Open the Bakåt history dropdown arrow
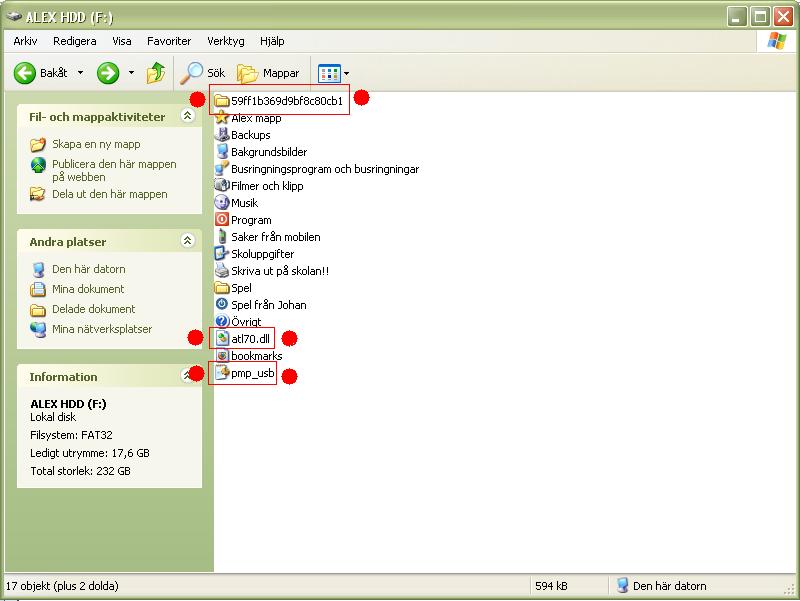Image resolution: width=800 pixels, height=601 pixels. coord(81,73)
